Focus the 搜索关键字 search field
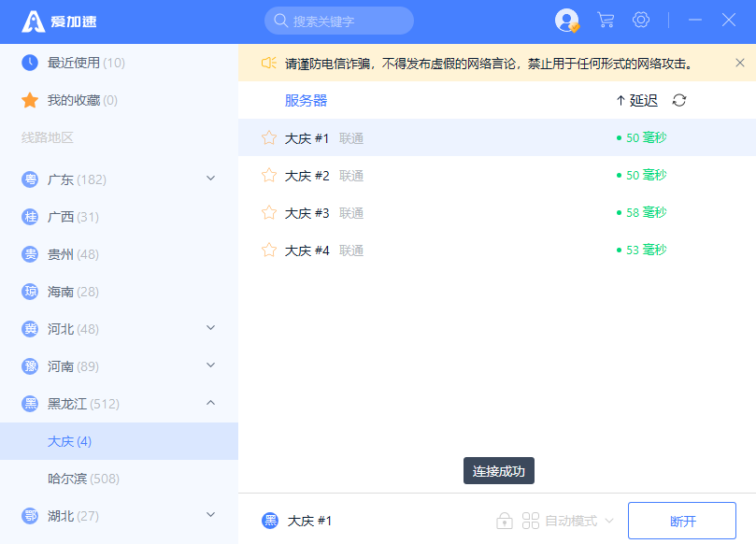This screenshot has height=544, width=756. pyautogui.click(x=339, y=21)
